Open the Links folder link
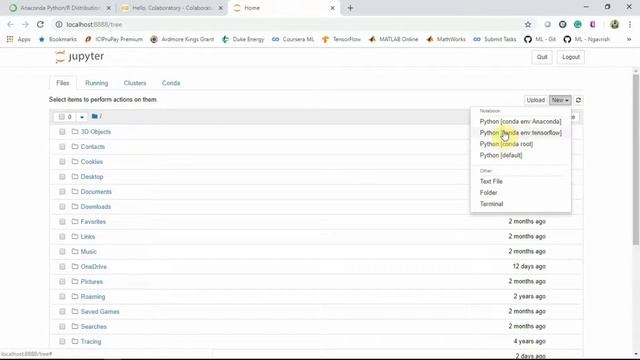 tap(88, 237)
